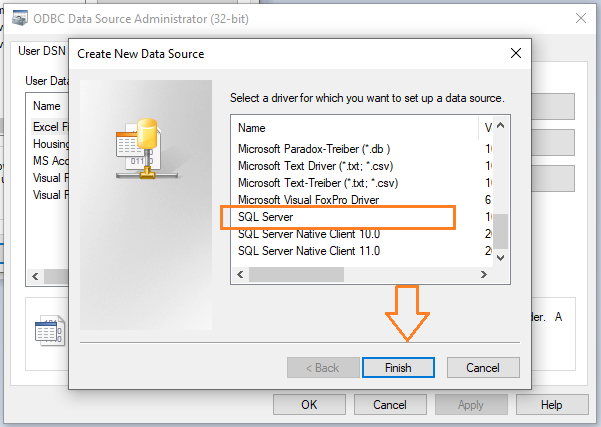Click the data source table icon in ODBC window

point(50,331)
